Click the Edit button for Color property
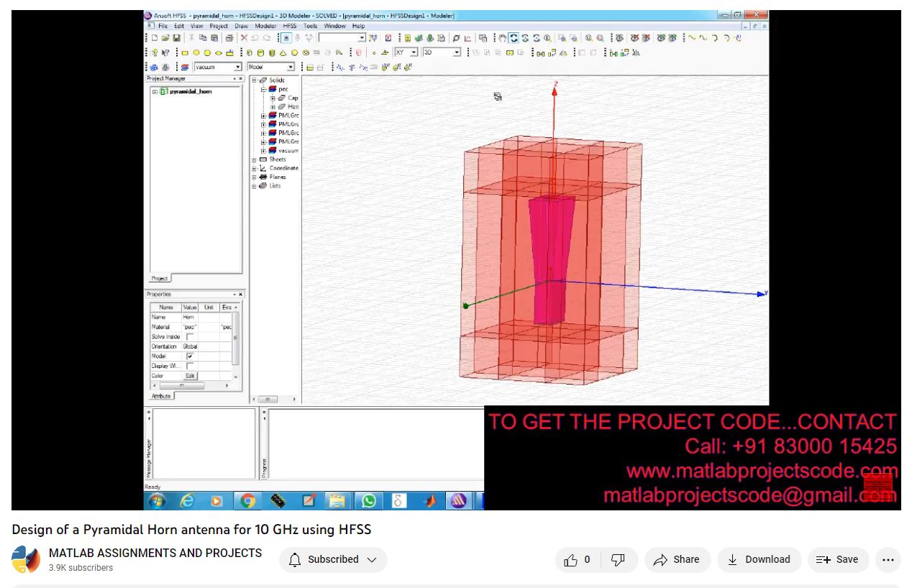The width and height of the screenshot is (912, 588). click(x=190, y=376)
